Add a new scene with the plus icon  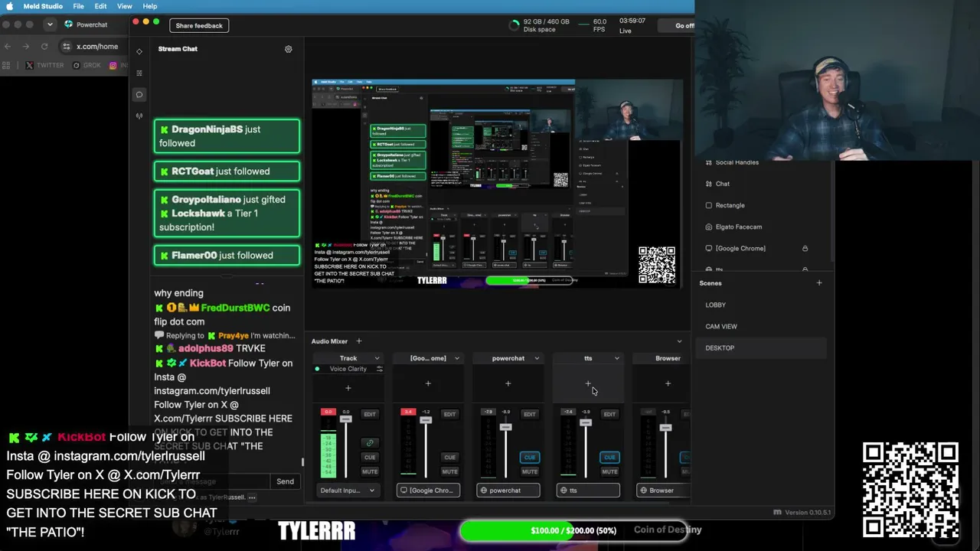pos(819,283)
